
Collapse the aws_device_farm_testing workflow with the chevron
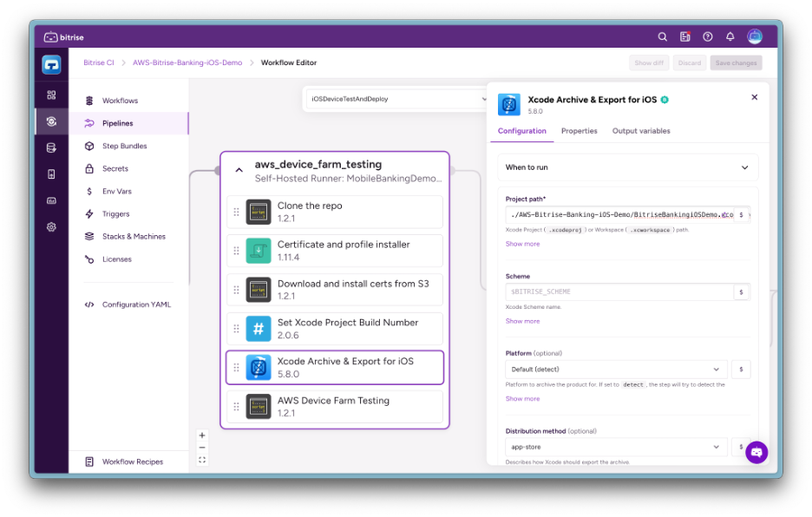[239, 170]
